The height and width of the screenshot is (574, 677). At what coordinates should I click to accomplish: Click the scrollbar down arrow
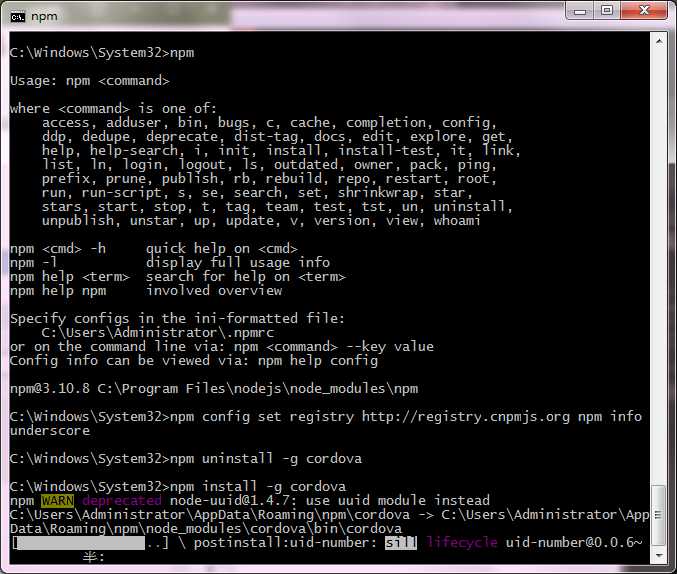[659, 555]
